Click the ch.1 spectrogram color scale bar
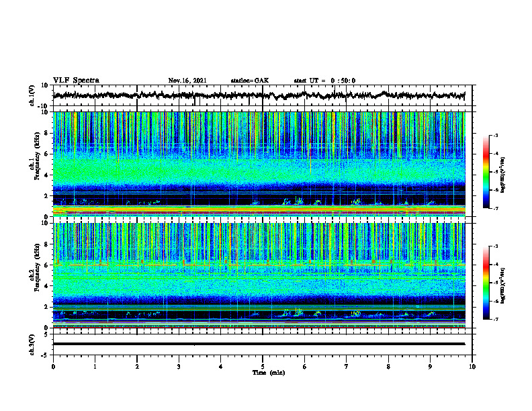This screenshot has height=411, width=532. [486, 172]
